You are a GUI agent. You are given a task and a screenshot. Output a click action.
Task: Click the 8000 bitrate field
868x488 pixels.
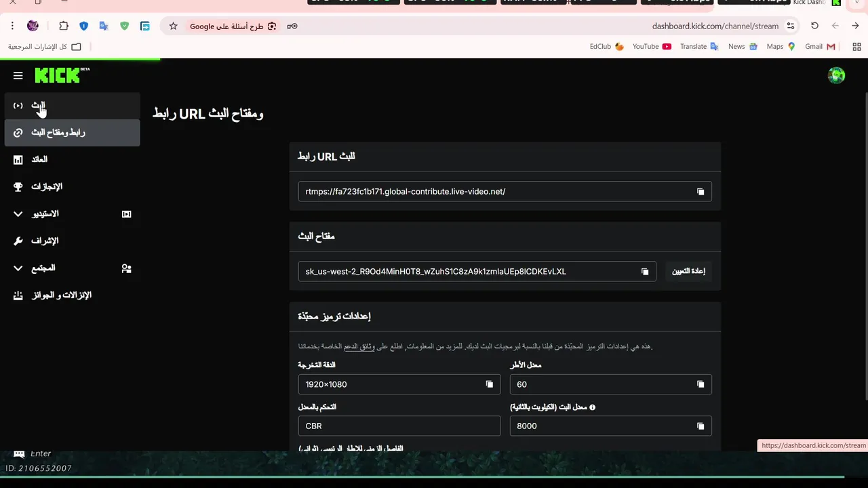tap(610, 426)
